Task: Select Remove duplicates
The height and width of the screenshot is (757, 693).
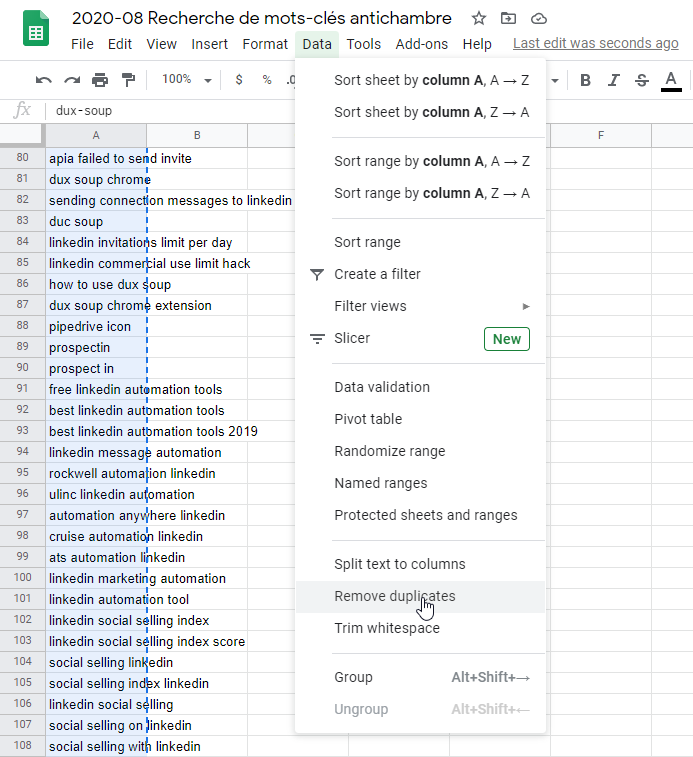Action: point(420,597)
